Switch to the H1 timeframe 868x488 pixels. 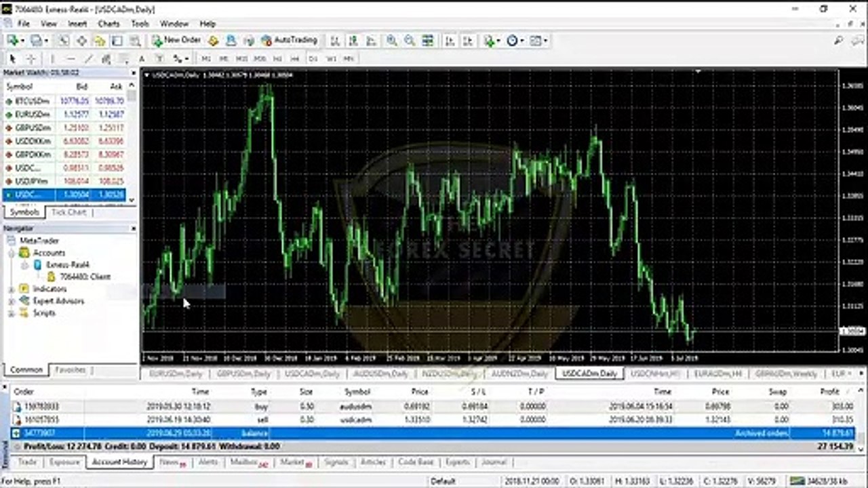277,59
